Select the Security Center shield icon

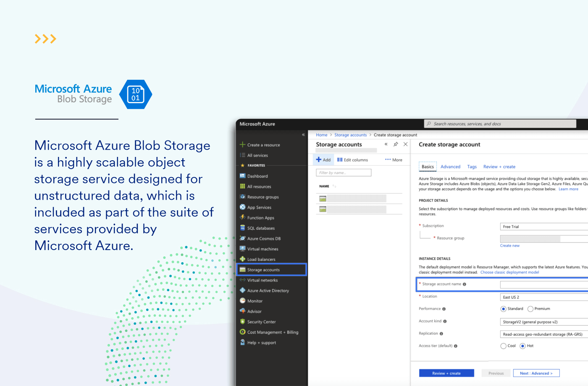click(242, 321)
